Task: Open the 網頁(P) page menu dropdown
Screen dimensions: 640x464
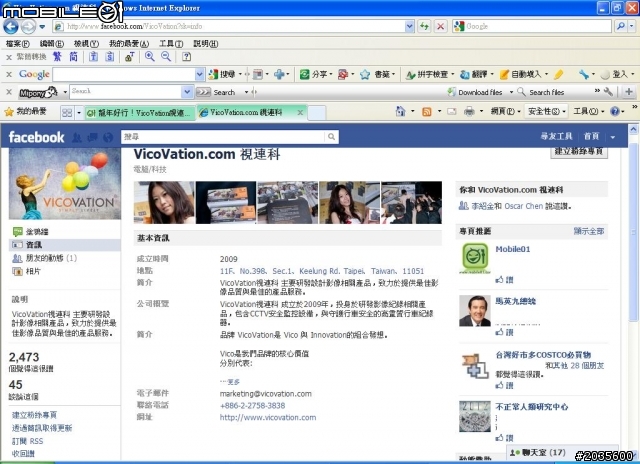Action: (505, 111)
